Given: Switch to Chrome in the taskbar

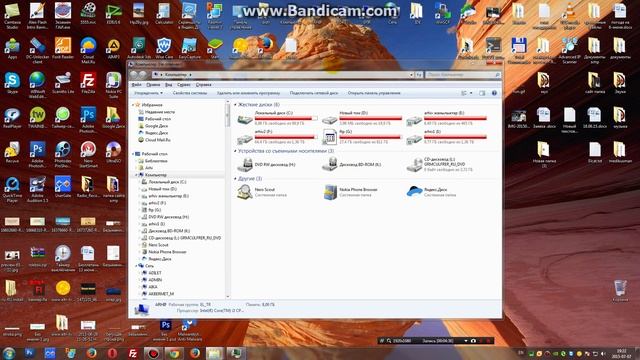Looking at the screenshot, I should (174, 353).
